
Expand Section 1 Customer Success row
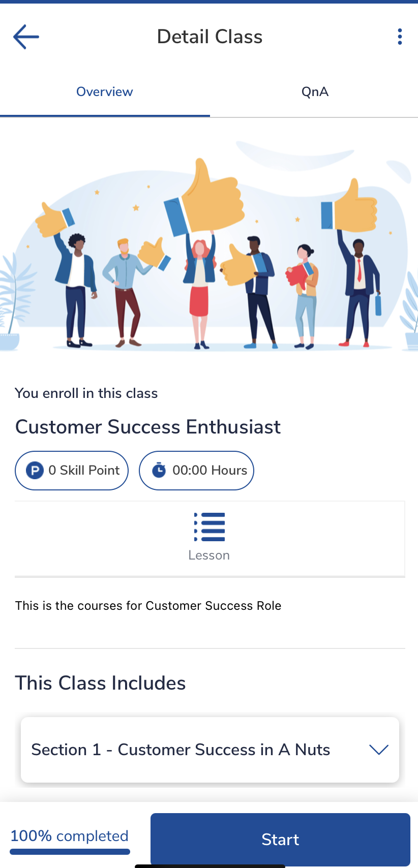pos(181,750)
